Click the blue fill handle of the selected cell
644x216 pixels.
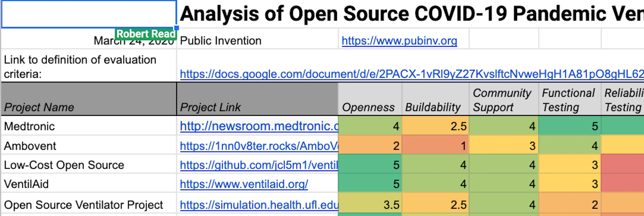pyautogui.click(x=176, y=28)
